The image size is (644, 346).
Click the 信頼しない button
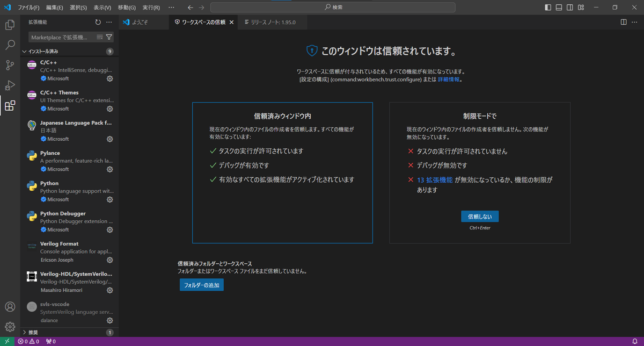click(x=480, y=216)
